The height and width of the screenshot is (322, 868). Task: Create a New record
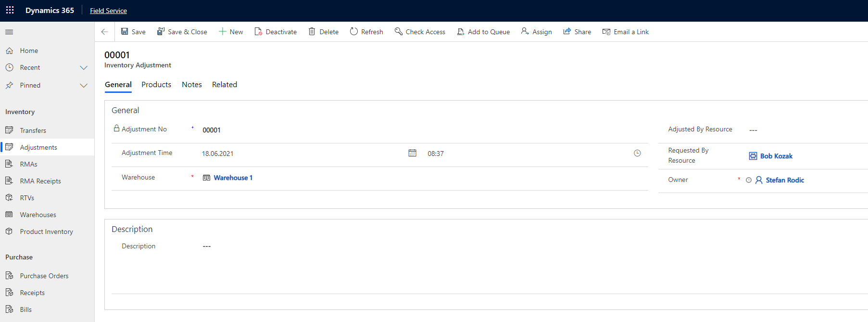point(231,32)
